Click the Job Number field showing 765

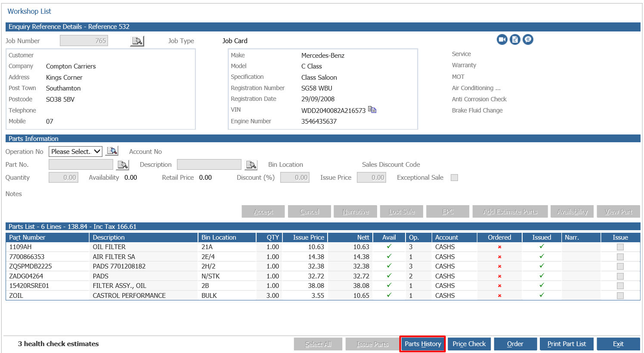coord(84,41)
